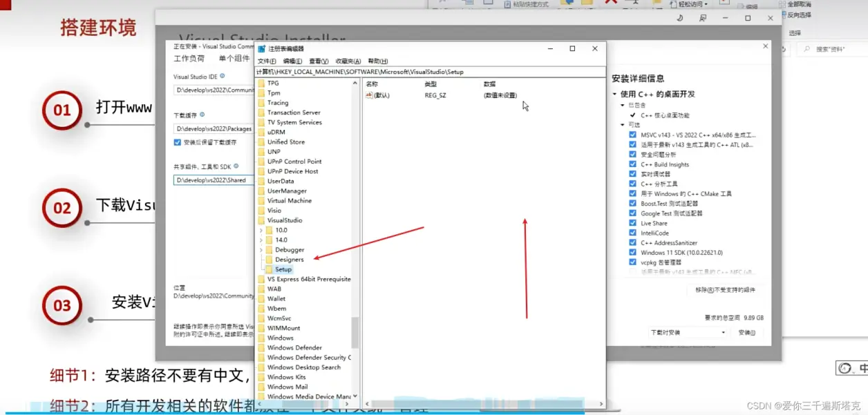Uncheck 实时调试器 component
Screen dimensions: 868x415
[x=632, y=174]
